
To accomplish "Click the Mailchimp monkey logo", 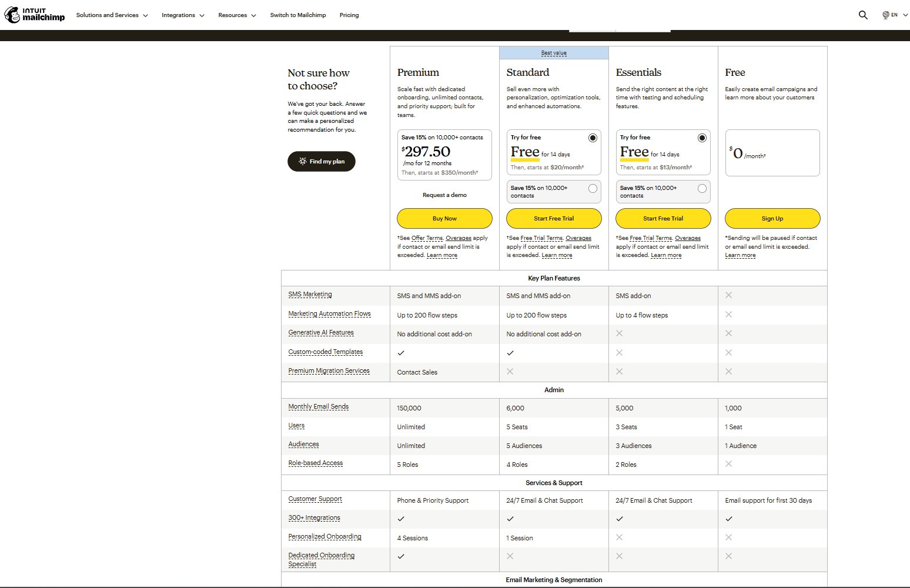I will (x=12, y=15).
